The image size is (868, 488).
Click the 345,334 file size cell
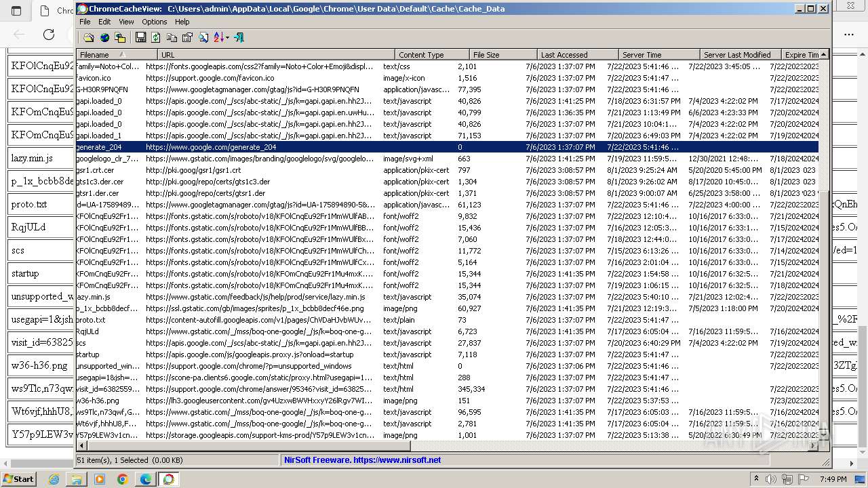(471, 389)
